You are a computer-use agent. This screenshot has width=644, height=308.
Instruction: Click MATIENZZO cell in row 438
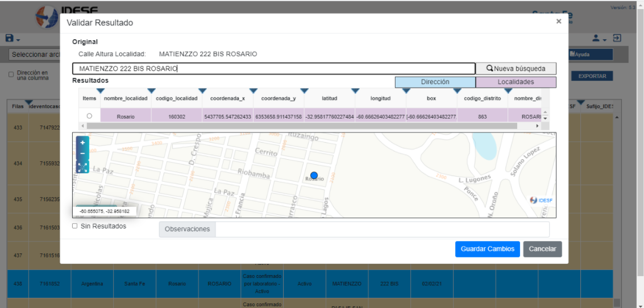tap(346, 284)
